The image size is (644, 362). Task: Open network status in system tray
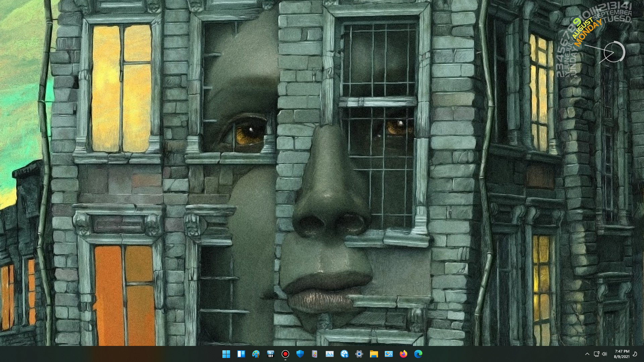coord(596,354)
